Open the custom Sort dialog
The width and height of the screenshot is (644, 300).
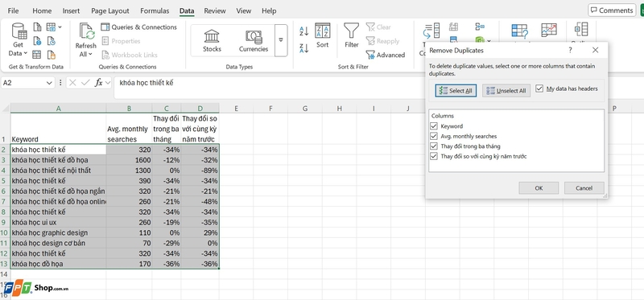323,35
